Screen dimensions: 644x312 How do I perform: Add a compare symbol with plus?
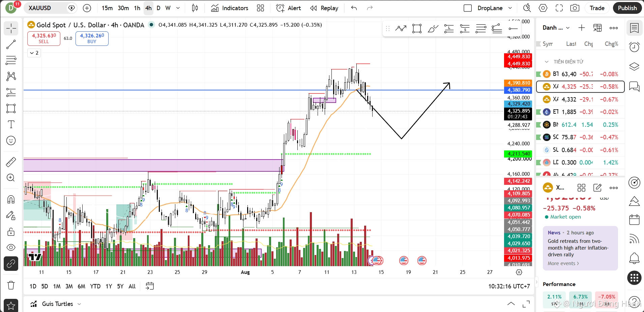tap(87, 8)
